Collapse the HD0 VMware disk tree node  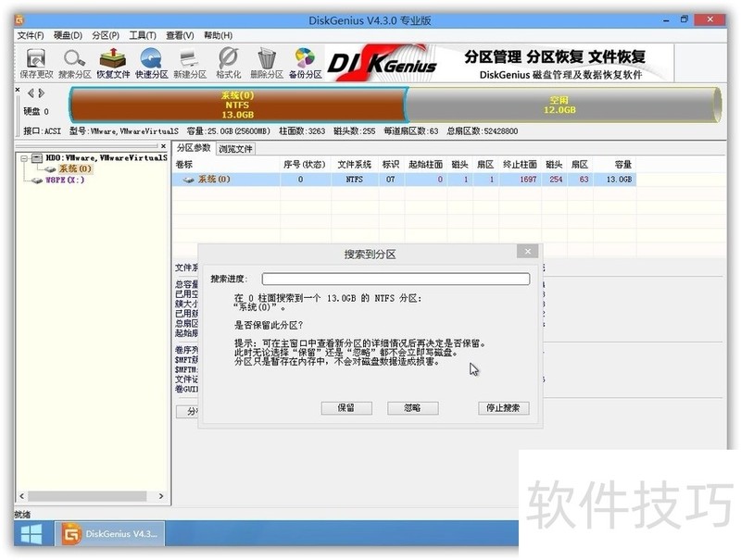pos(24,158)
